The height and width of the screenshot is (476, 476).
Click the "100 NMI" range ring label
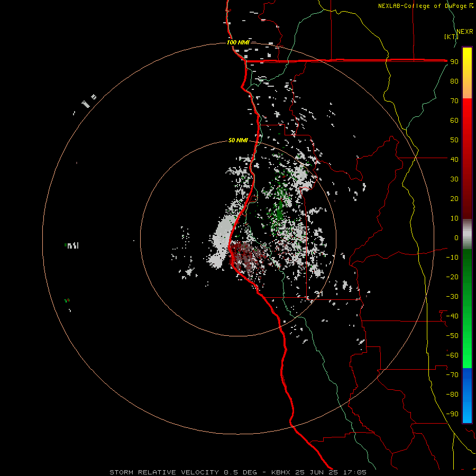click(238, 42)
